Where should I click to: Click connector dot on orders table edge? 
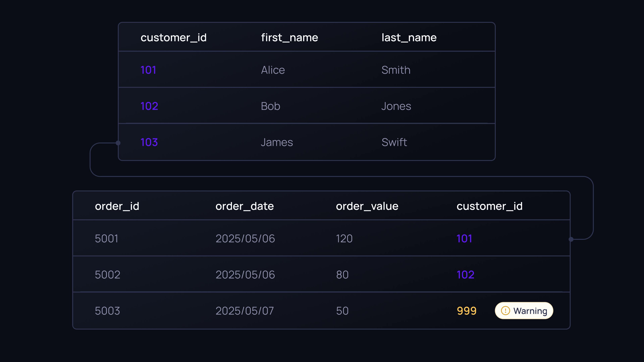pyautogui.click(x=571, y=239)
